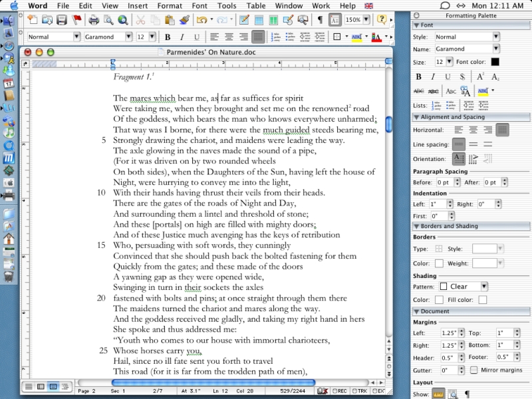The width and height of the screenshot is (532, 399).
Task: Open the Table menu
Action: [x=255, y=5]
